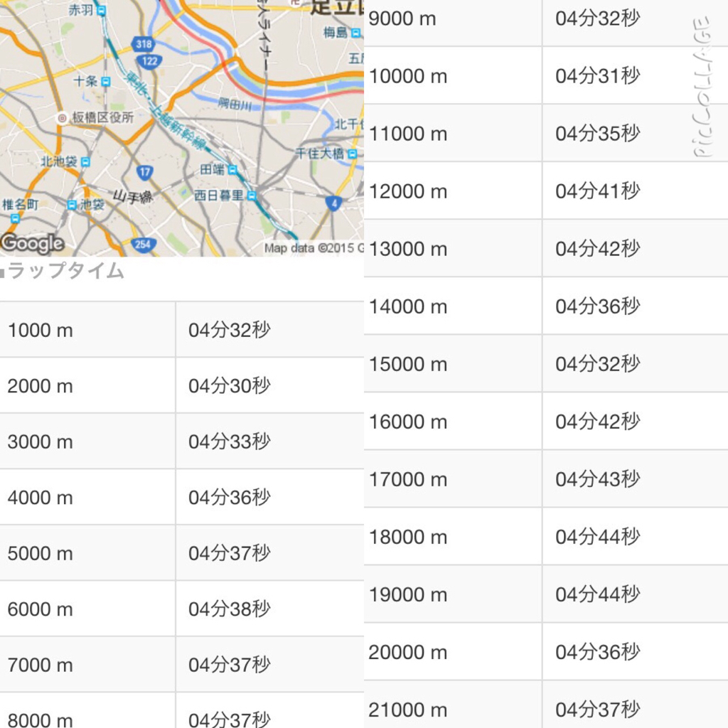
Task: Open the Google logo link
Action: click(x=32, y=243)
